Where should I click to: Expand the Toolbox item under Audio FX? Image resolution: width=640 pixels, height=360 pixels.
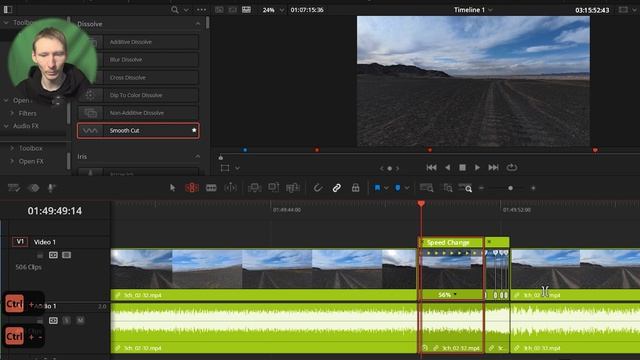pyautogui.click(x=12, y=148)
